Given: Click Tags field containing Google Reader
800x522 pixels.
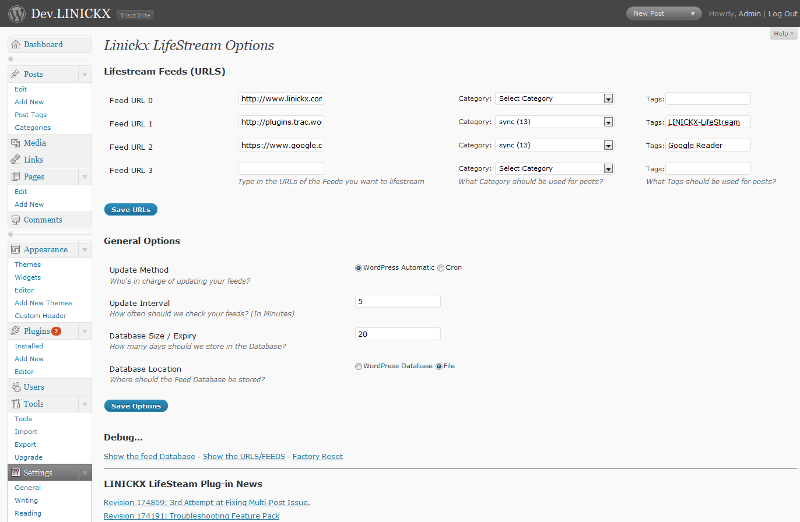Looking at the screenshot, I should [708, 145].
